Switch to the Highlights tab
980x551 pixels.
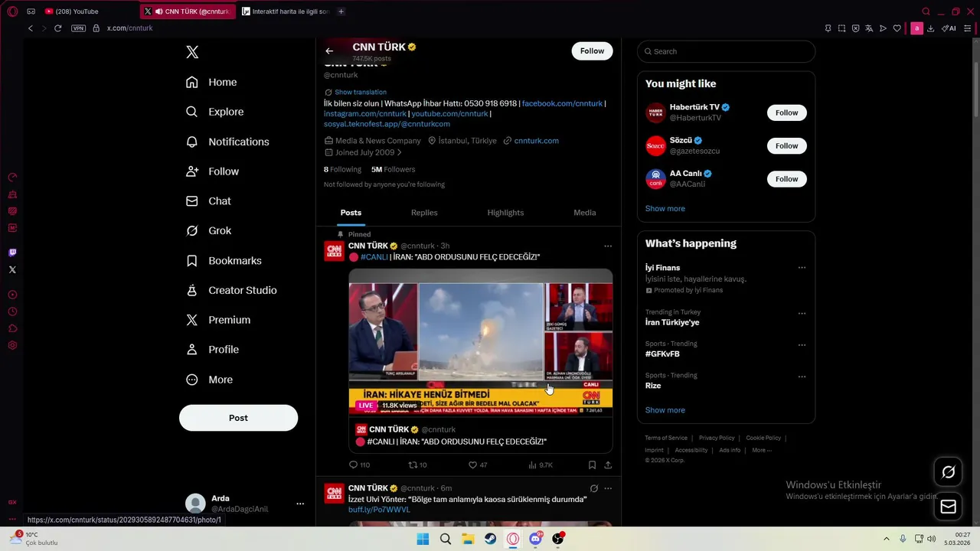505,213
